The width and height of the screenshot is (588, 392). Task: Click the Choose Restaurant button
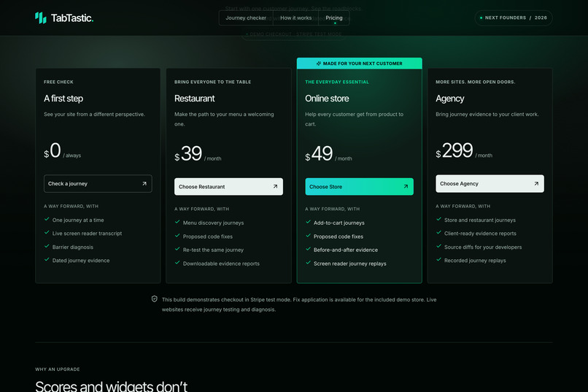tap(228, 186)
